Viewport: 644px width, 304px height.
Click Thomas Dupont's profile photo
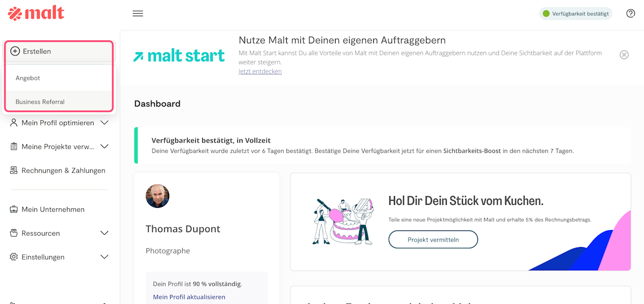[x=157, y=196]
